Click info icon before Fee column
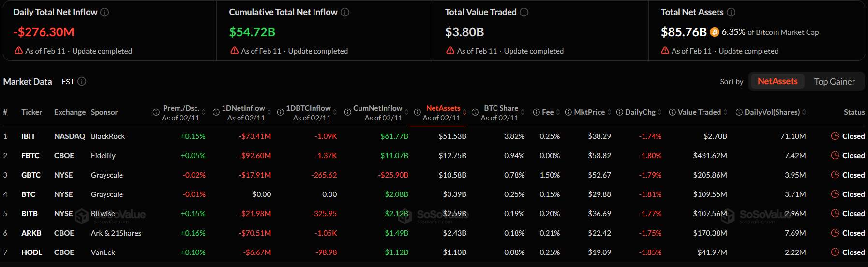Screen dimensions: 868x267 [x=536, y=112]
